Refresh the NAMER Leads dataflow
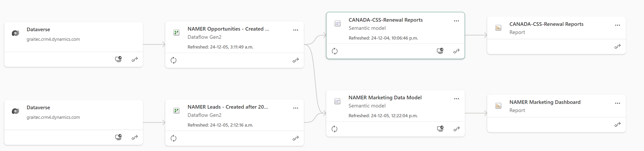The image size is (644, 151). [x=174, y=138]
